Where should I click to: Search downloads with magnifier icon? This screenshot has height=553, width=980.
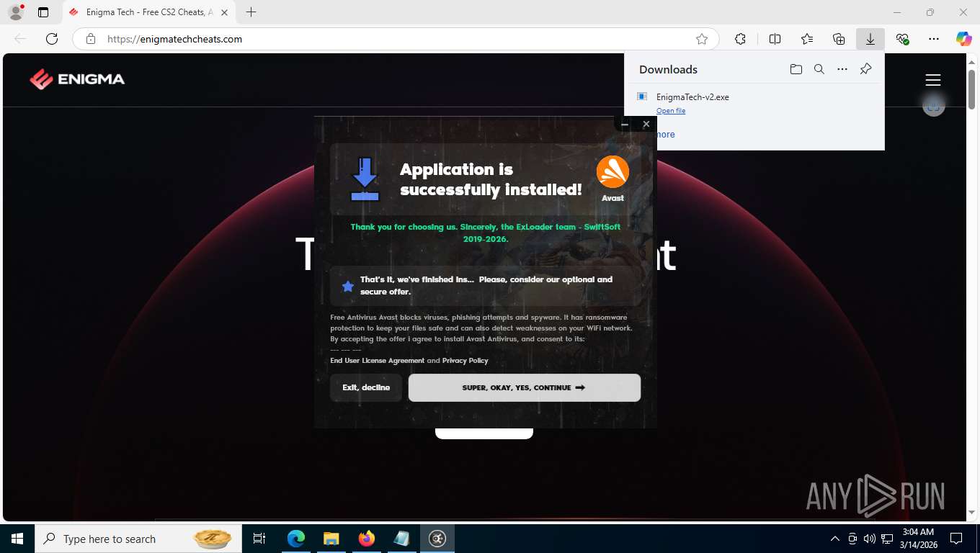(x=819, y=69)
